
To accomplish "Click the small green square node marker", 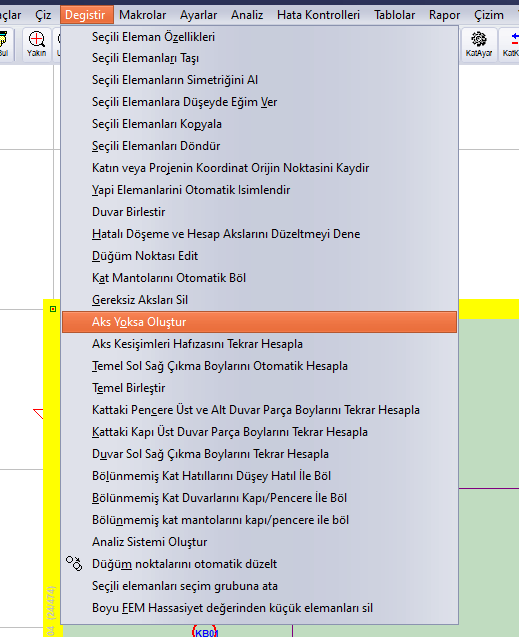I will (53, 309).
